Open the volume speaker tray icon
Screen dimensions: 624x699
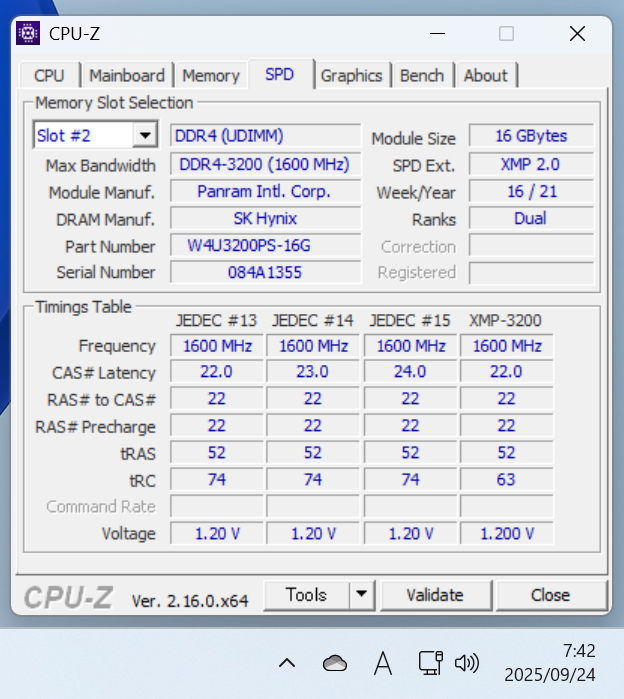[x=467, y=663]
